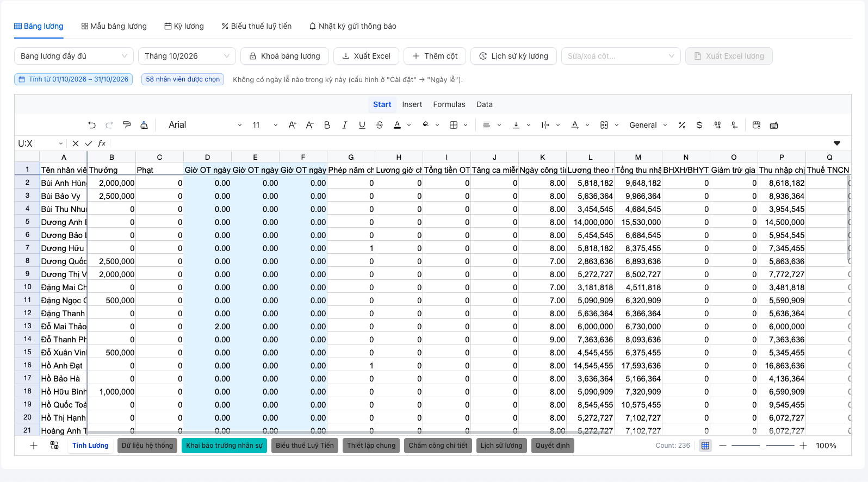Click the clear format brush icon

coord(144,125)
